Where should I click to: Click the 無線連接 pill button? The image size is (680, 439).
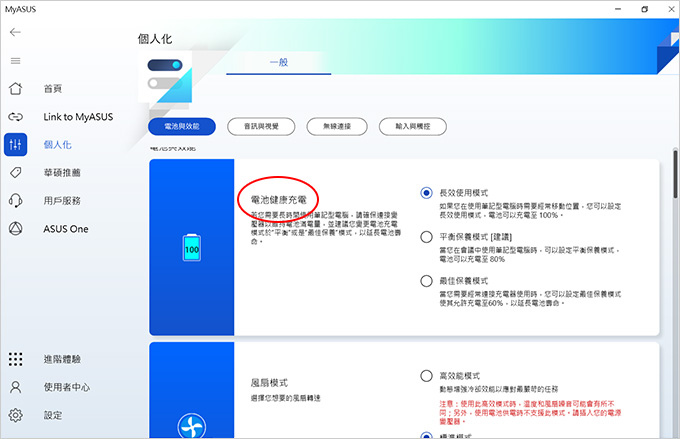(337, 127)
